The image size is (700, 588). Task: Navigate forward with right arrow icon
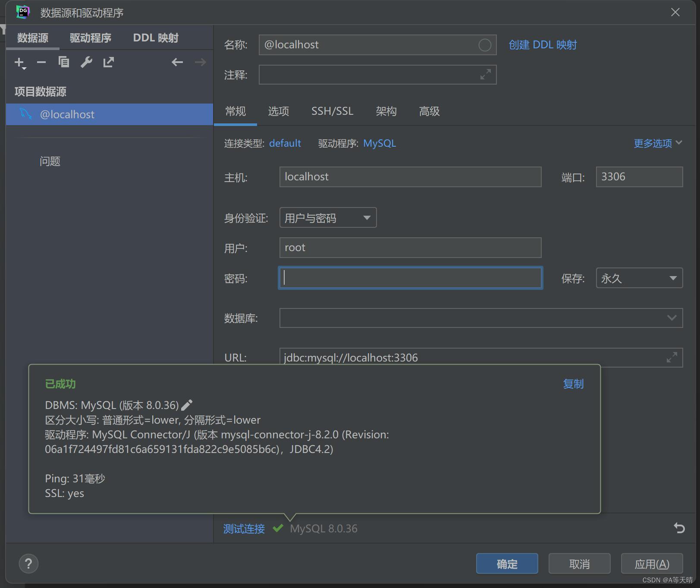[x=200, y=62]
